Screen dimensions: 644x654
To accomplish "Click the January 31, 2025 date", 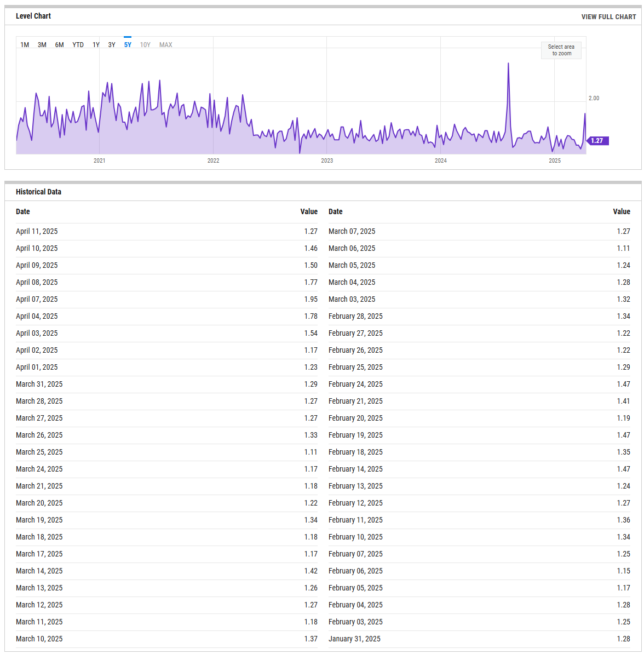I will 354,639.
